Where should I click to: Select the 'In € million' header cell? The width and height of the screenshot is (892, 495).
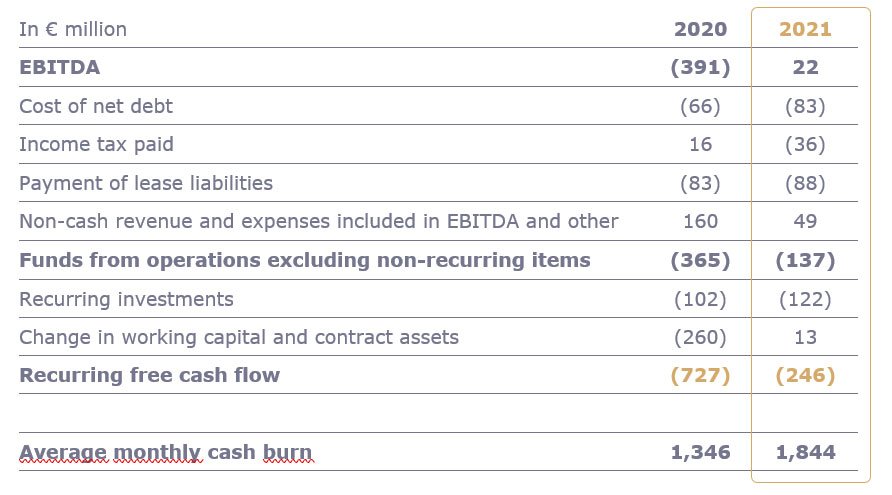pyautogui.click(x=73, y=29)
